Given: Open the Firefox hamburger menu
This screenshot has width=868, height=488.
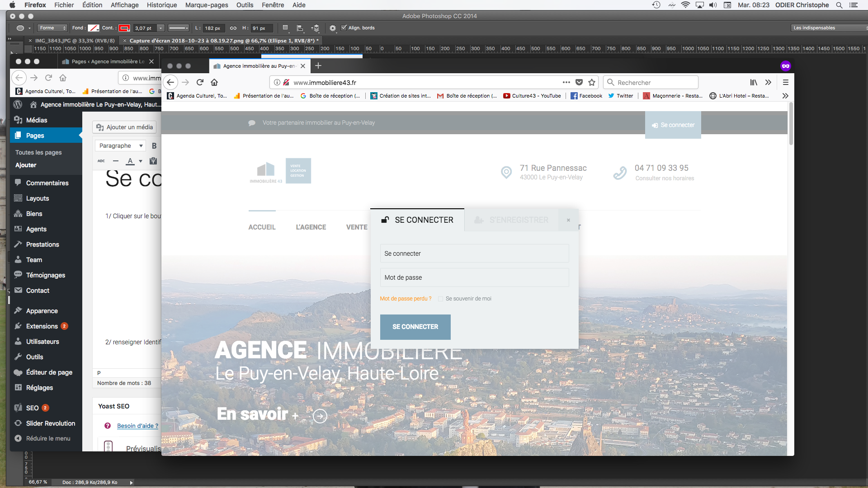Looking at the screenshot, I should click(x=786, y=82).
